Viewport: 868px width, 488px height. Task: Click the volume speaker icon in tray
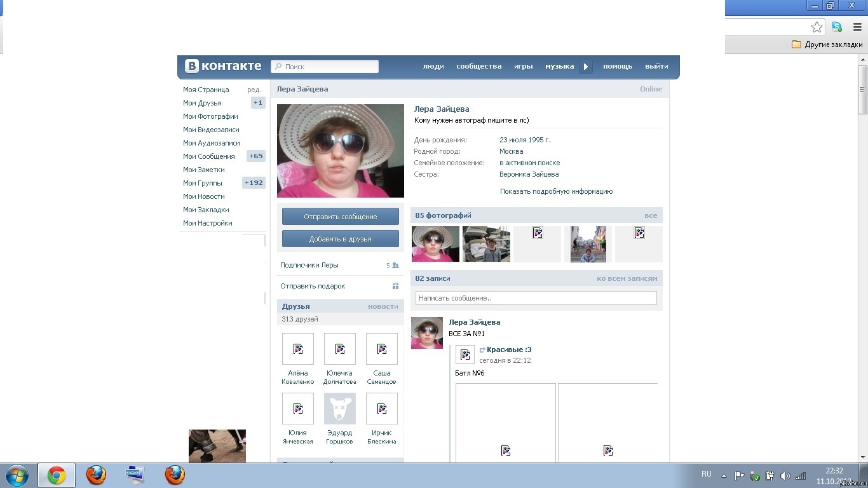coord(785,475)
